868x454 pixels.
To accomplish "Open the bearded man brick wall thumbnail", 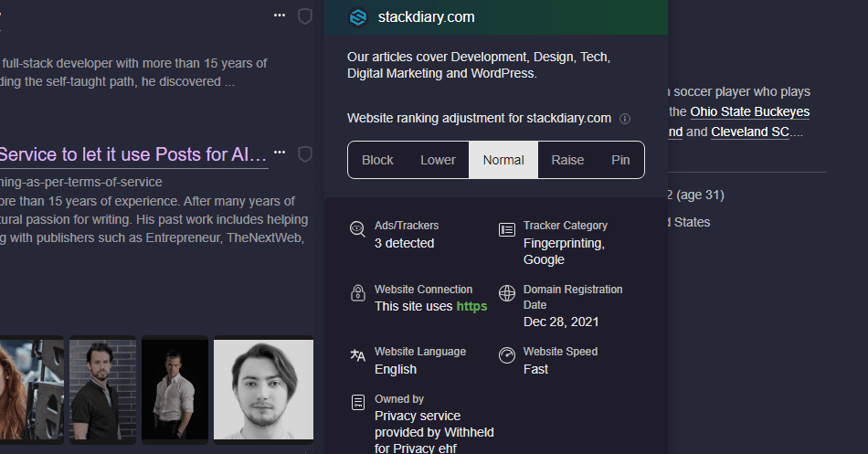I will tap(102, 390).
